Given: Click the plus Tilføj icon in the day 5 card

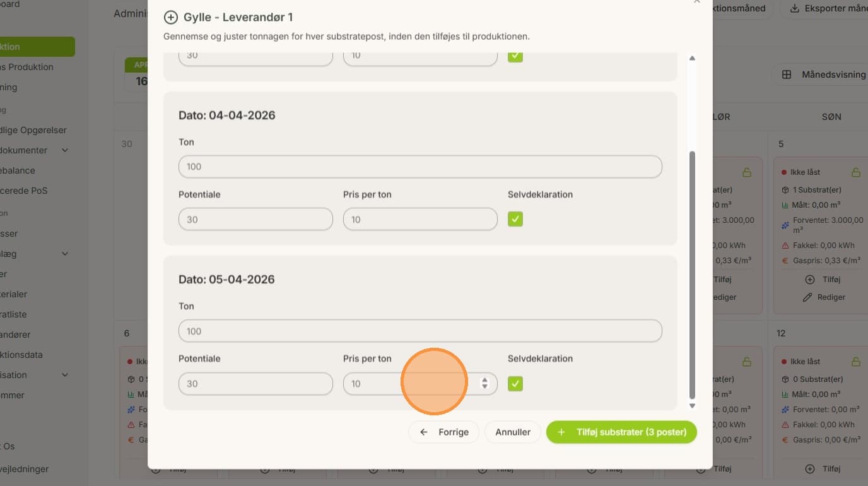Looking at the screenshot, I should [810, 280].
